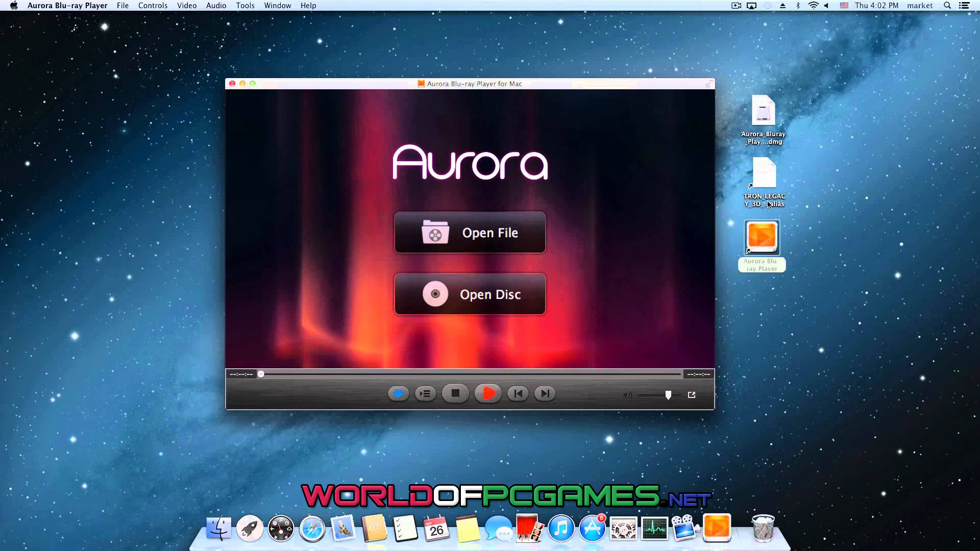
Task: Skip to next chapter button
Action: coord(545,394)
